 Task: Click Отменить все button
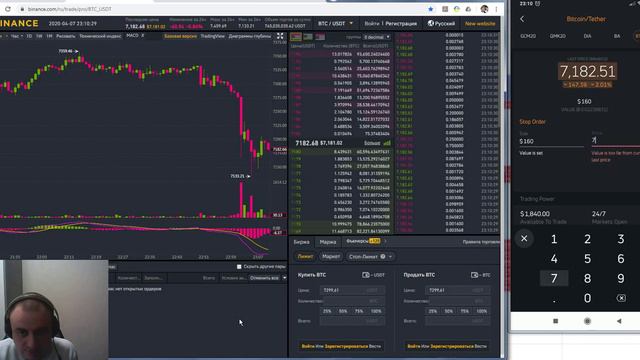click(x=264, y=278)
